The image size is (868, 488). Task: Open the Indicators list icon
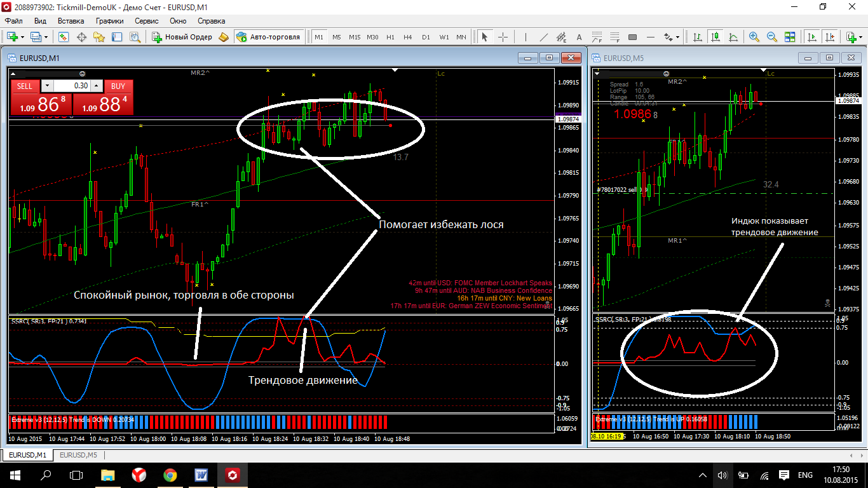[851, 37]
